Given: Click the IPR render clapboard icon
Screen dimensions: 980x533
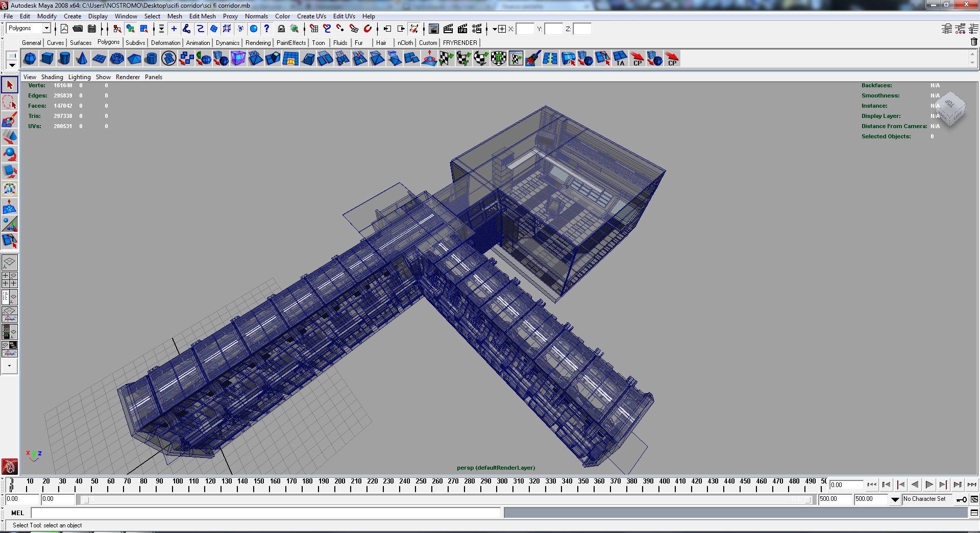Looking at the screenshot, I should pyautogui.click(x=462, y=29).
